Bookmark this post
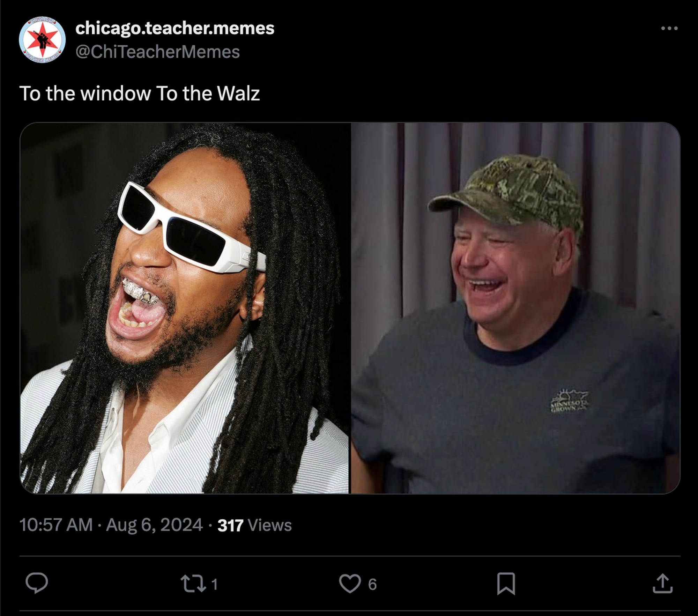This screenshot has width=698, height=616. [506, 583]
